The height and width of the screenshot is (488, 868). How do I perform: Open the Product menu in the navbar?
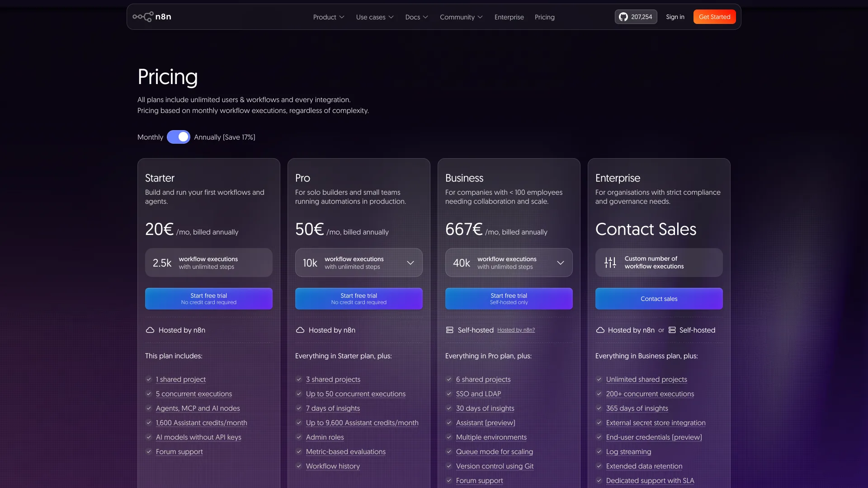(x=329, y=17)
